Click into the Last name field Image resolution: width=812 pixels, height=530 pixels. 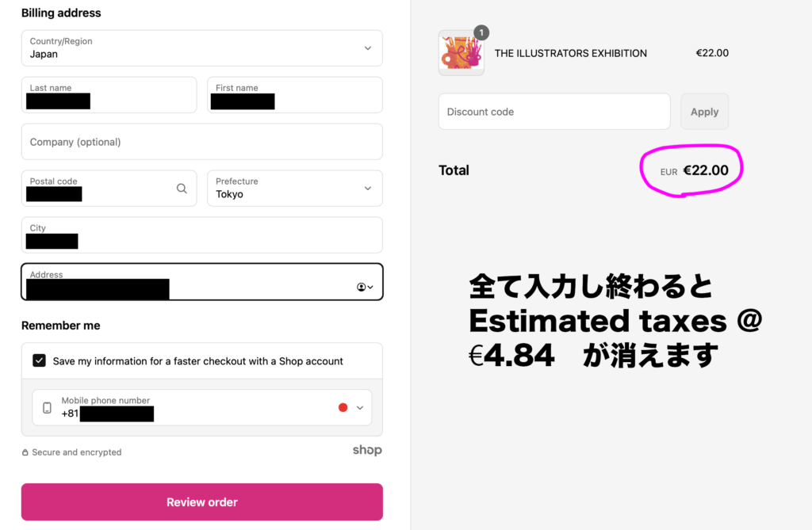(x=109, y=95)
